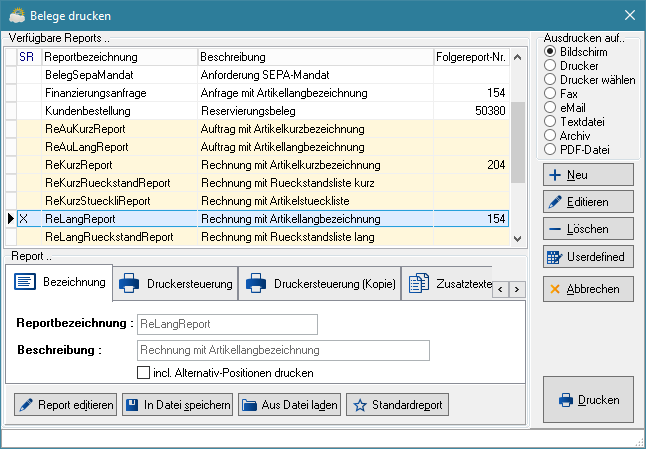Click the printer icon on Druckersteuerung tab
This screenshot has height=449, width=646.
[x=129, y=283]
